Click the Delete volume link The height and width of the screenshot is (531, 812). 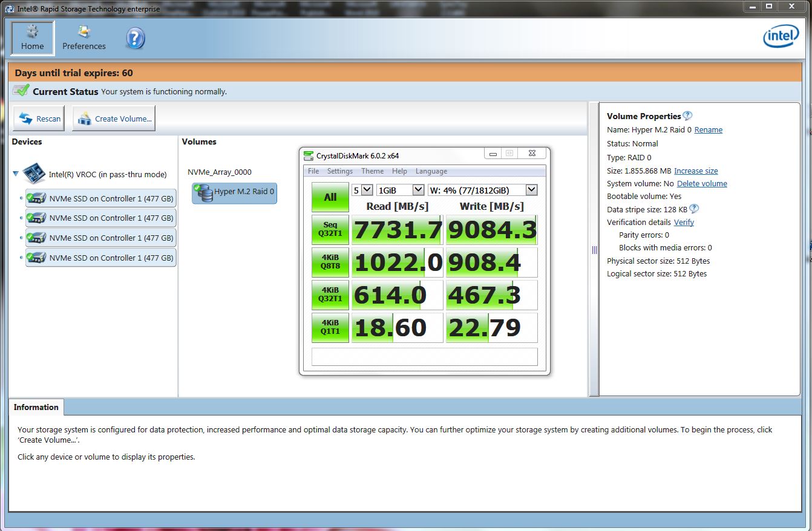tap(702, 183)
